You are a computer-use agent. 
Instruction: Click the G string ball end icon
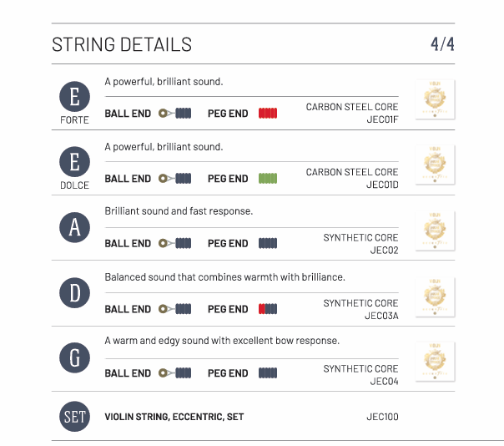pos(176,373)
